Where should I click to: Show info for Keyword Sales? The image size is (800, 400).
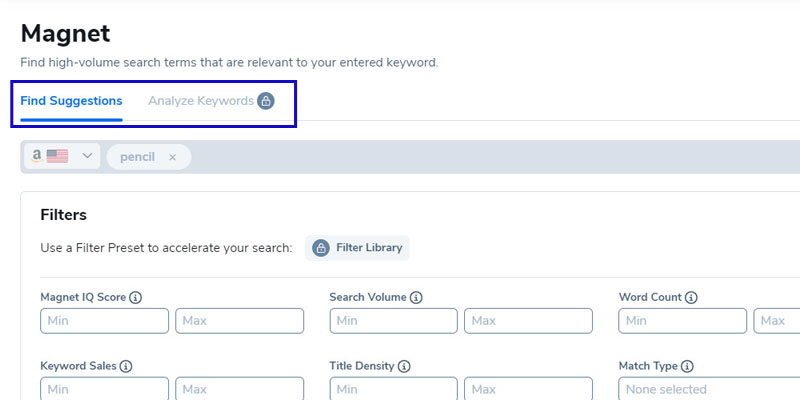pyautogui.click(x=126, y=366)
